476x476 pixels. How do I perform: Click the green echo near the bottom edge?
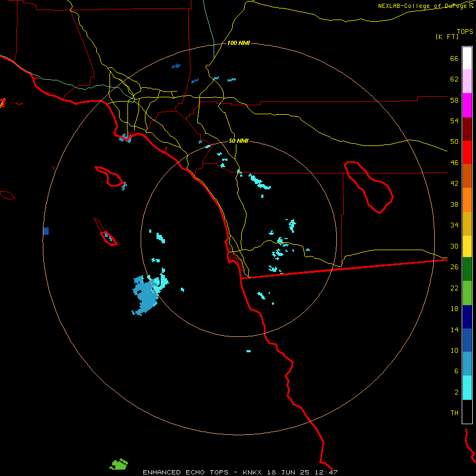[x=118, y=464]
